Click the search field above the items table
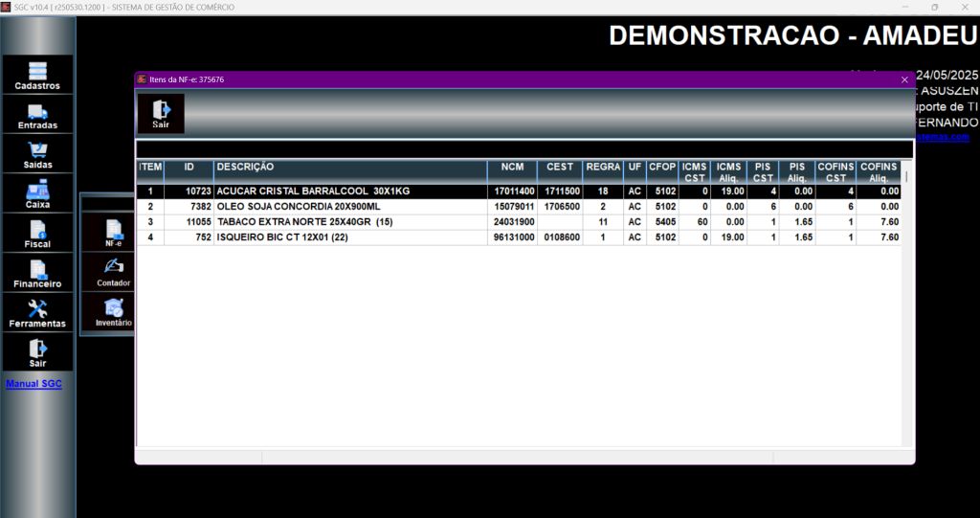This screenshot has width=980, height=518. 524,149
